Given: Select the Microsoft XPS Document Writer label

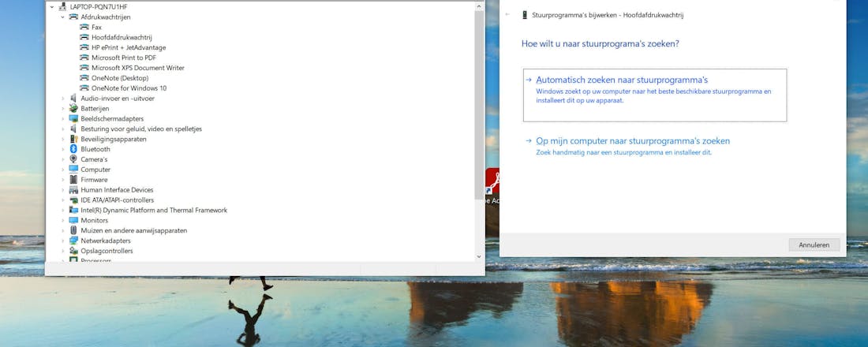Looking at the screenshot, I should (138, 68).
